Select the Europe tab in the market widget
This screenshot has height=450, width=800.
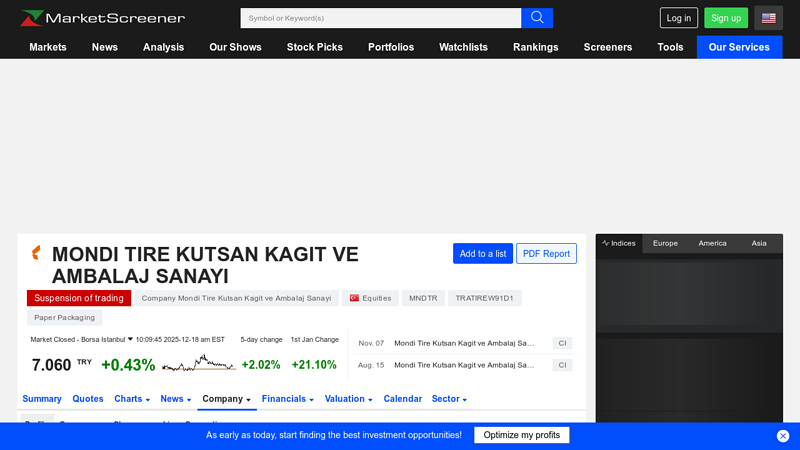(x=665, y=243)
